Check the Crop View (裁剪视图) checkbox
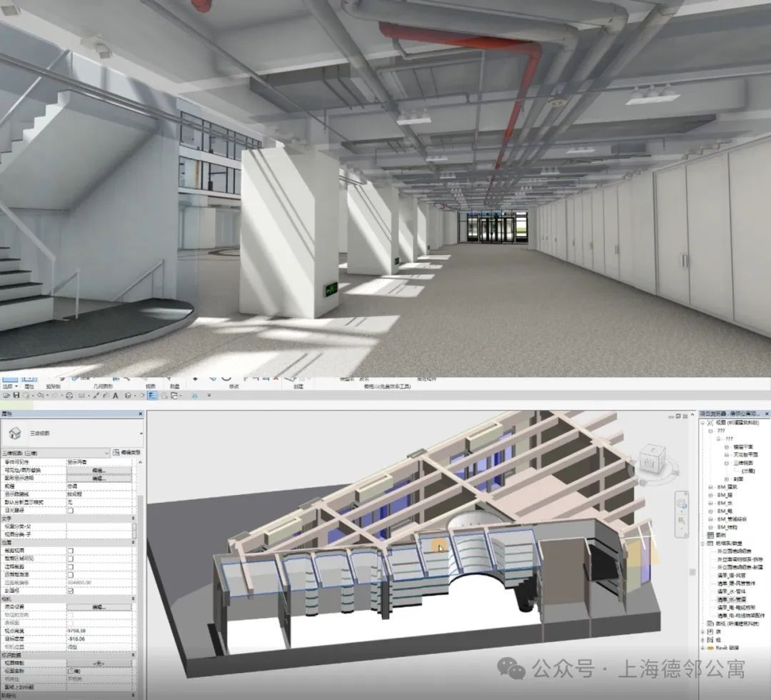771x700 pixels. click(70, 551)
